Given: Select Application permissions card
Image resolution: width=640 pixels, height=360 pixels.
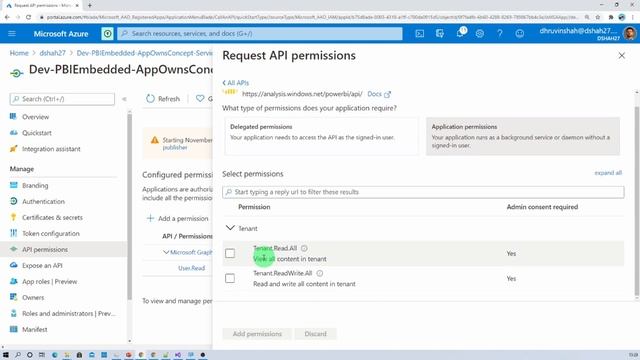Looking at the screenshot, I should pyautogui.click(x=523, y=136).
